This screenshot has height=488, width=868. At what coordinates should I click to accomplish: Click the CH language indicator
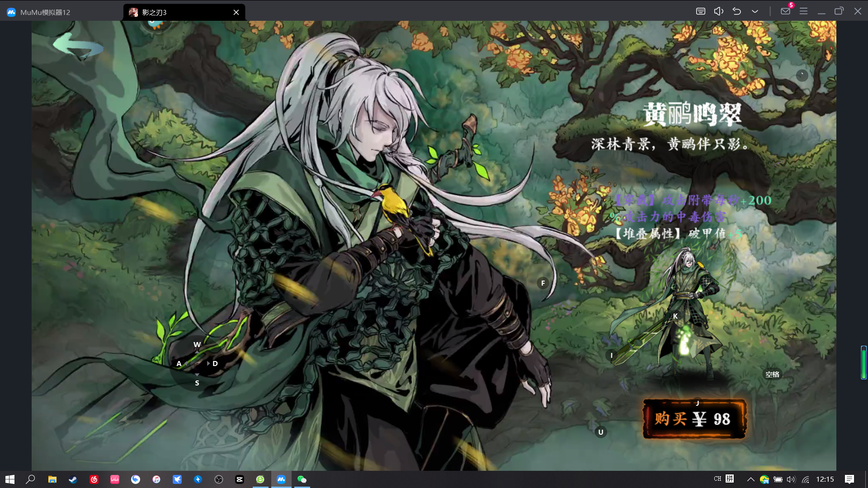pos(717,479)
